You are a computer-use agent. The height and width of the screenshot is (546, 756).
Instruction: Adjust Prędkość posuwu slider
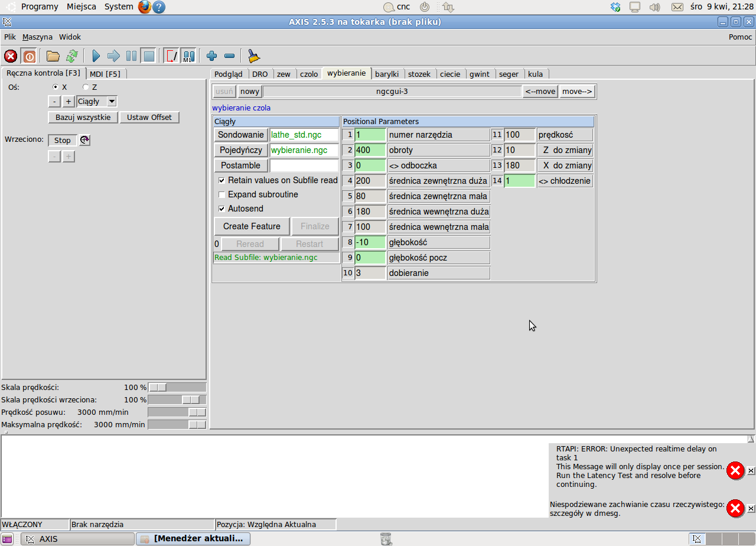coord(177,412)
